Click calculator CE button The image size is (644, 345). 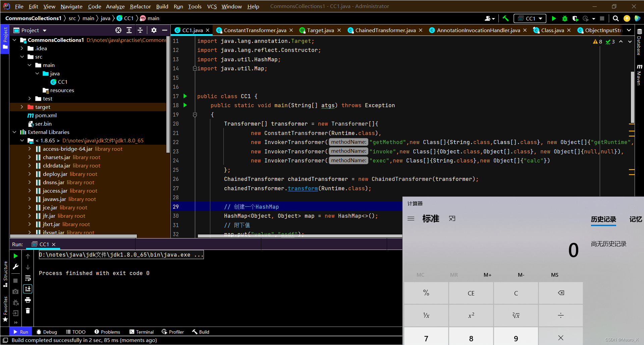pos(471,293)
